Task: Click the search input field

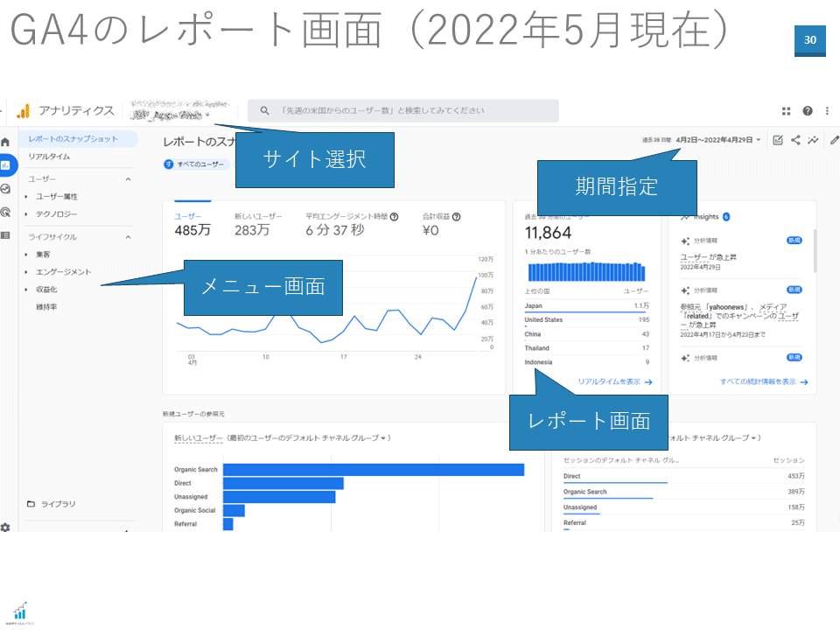Action: [x=402, y=111]
